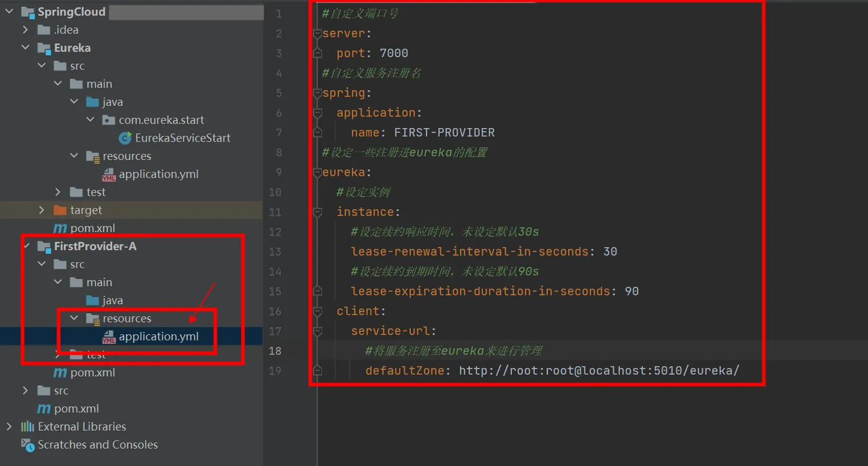Screen dimensions: 868x466
Task: Click line number 1 in the gutter
Action: click(278, 14)
